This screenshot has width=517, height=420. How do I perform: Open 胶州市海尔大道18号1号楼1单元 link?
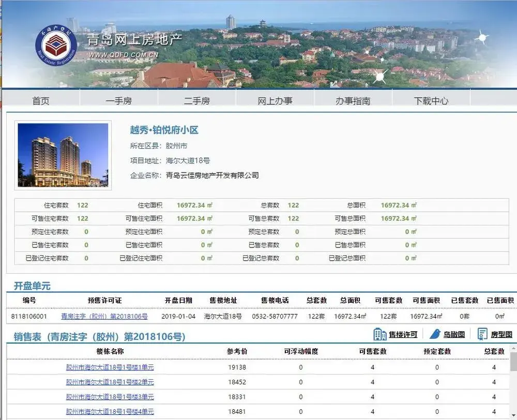click(110, 367)
